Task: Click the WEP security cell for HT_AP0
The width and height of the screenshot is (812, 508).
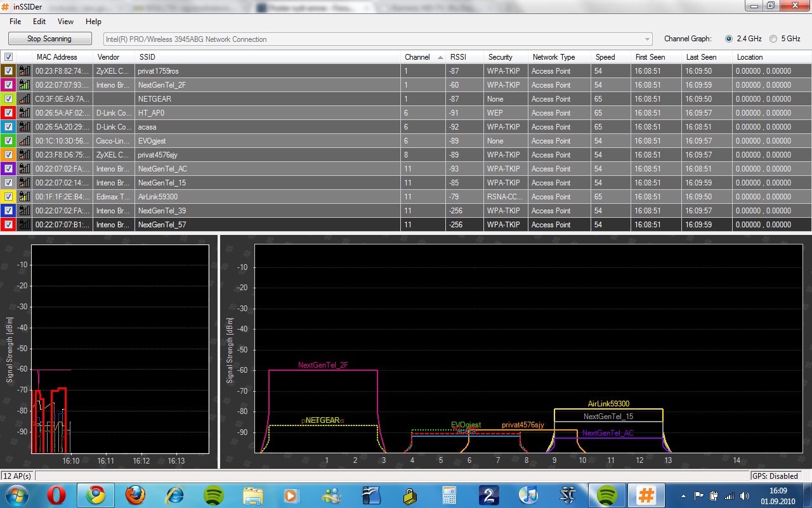Action: tap(506, 113)
